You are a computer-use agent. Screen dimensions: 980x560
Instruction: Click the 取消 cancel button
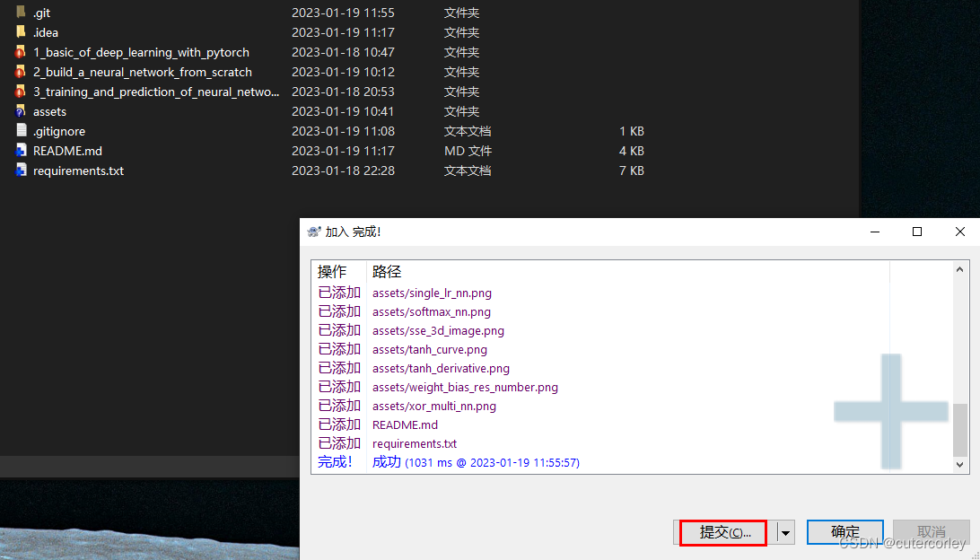[932, 532]
